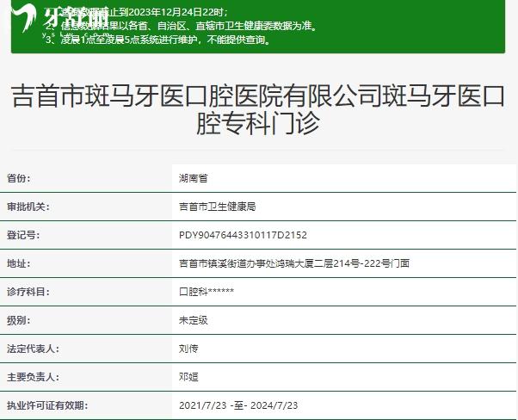This screenshot has width=518, height=420.
Task: Click the 登记号 label
Action: coord(23,235)
